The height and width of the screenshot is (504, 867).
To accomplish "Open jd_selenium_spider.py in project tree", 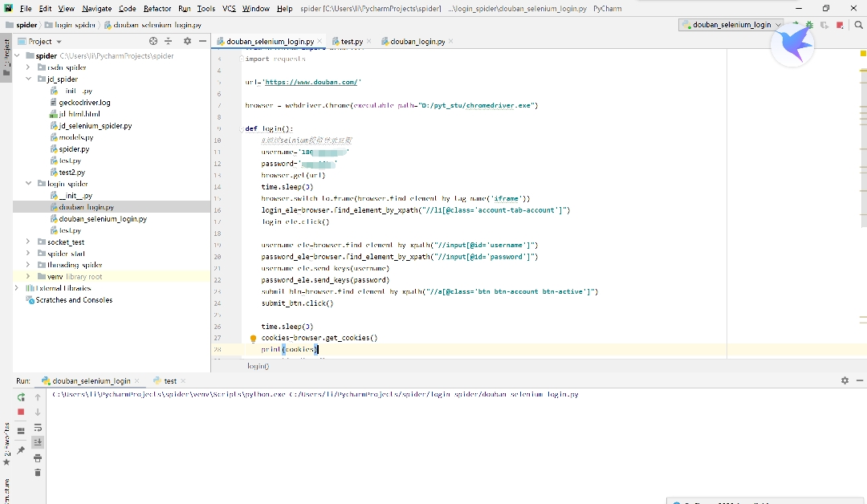I will [x=95, y=126].
